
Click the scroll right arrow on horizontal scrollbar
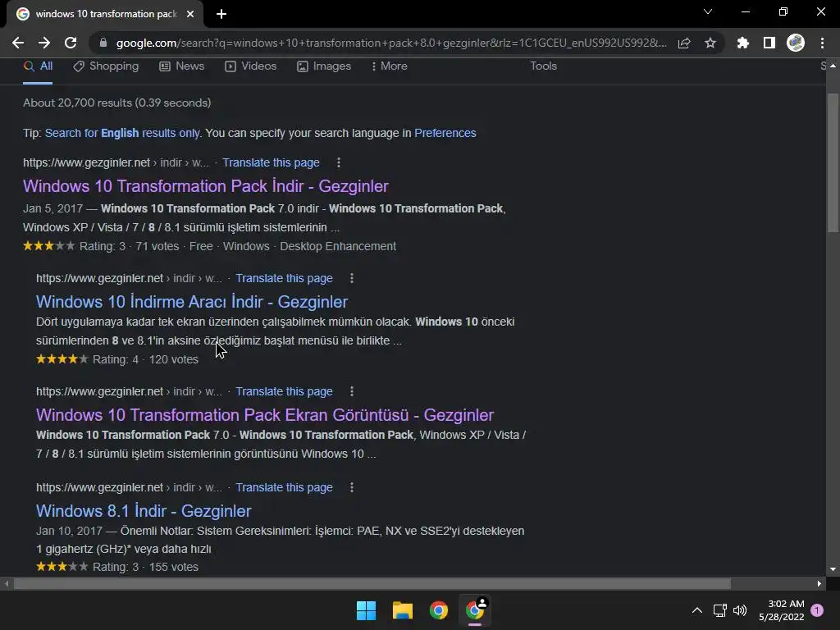[819, 583]
